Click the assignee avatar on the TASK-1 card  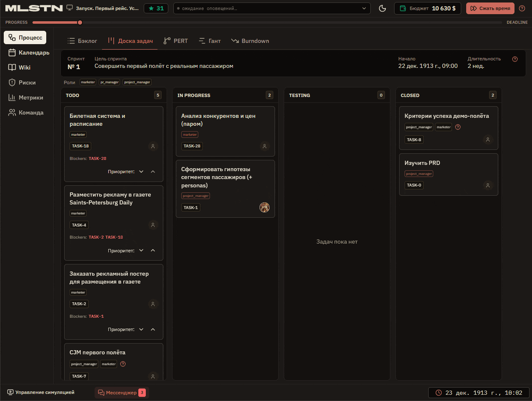[265, 207]
